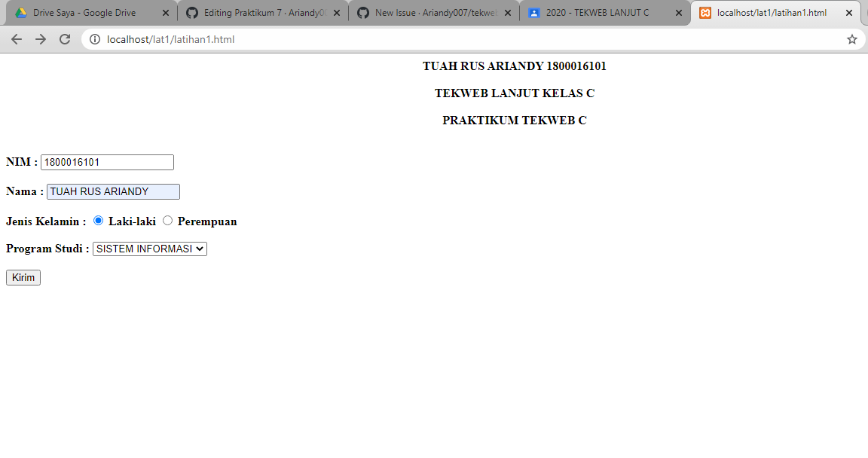868x458 pixels.
Task: Click the heading TUAH RUS ARIANDY 1800016101
Action: coord(515,66)
